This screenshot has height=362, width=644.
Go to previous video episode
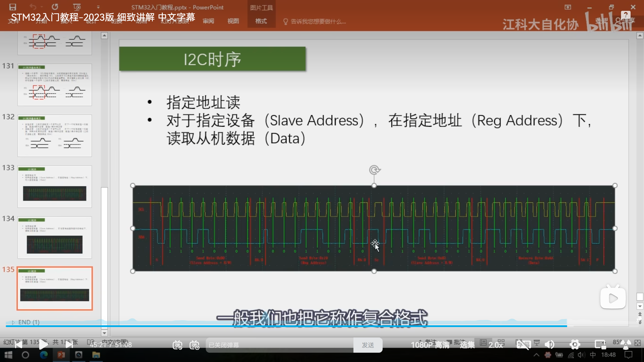[x=18, y=345]
